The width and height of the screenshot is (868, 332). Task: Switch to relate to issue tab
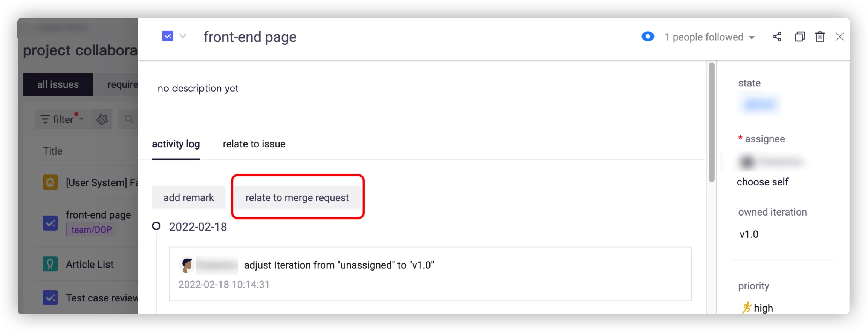coord(254,144)
